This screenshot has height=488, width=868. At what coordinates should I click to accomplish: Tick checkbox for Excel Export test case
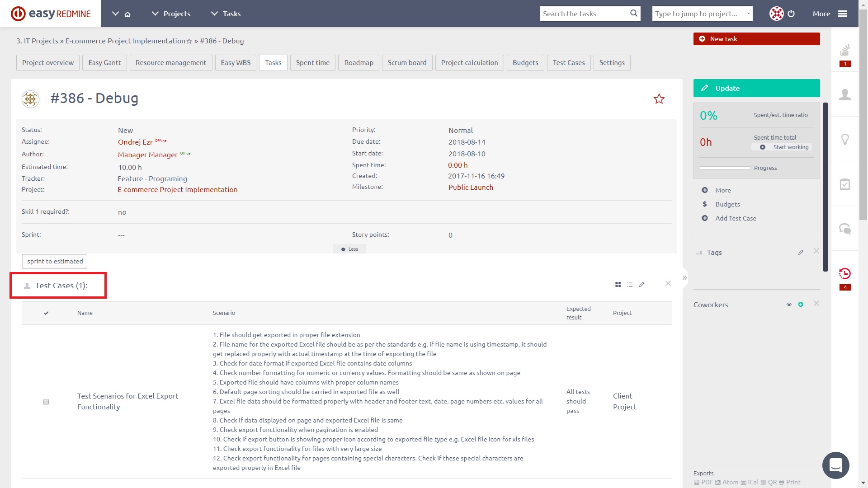tap(46, 402)
